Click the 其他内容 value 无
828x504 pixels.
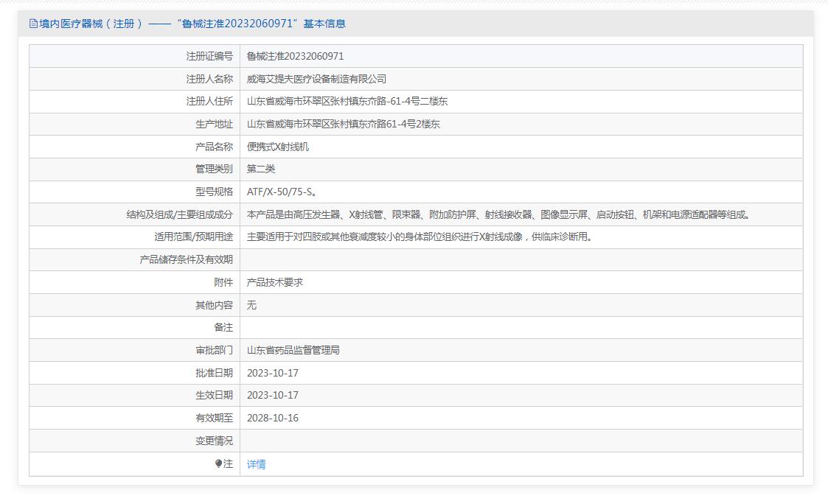click(251, 305)
